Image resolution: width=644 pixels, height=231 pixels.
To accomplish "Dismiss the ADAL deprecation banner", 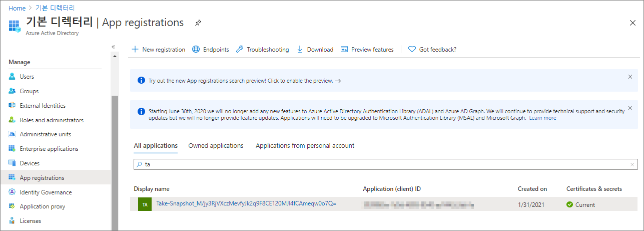I will tap(630, 108).
